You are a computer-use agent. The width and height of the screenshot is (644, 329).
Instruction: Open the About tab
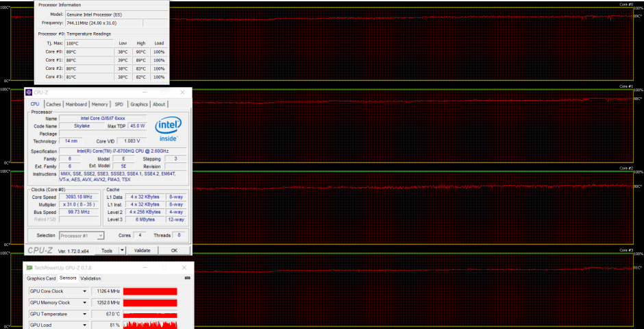(159, 104)
